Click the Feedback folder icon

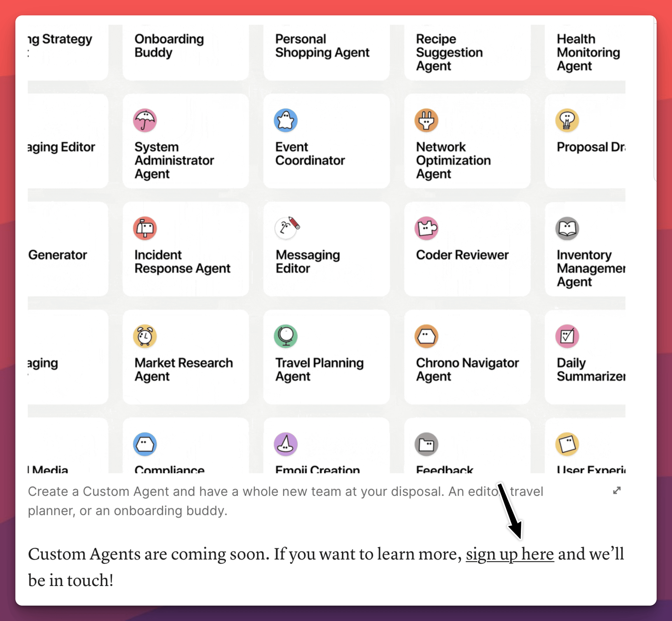426,444
